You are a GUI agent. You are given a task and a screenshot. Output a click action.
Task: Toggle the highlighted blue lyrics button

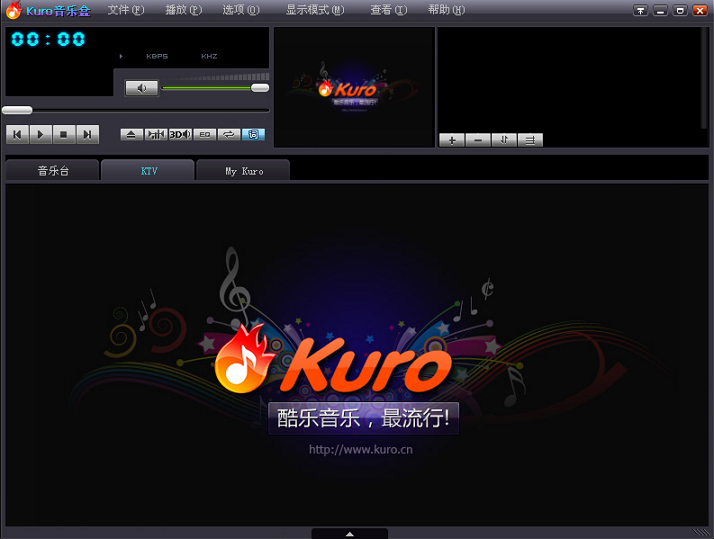[x=253, y=134]
